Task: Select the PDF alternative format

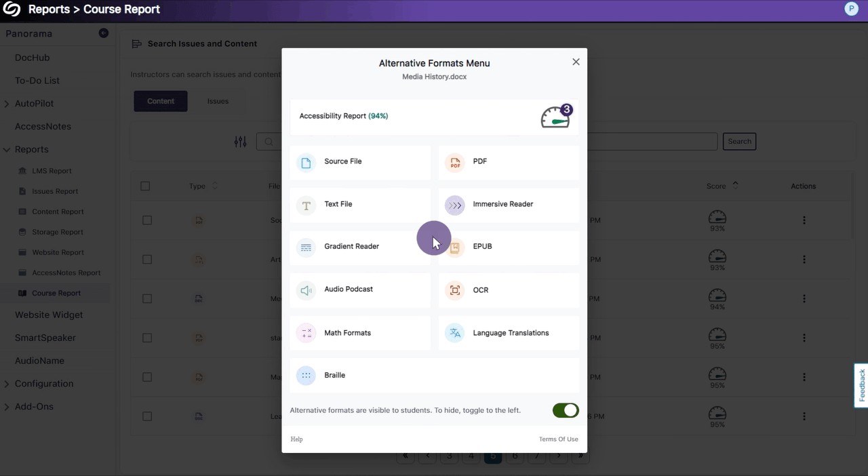Action: (x=509, y=162)
